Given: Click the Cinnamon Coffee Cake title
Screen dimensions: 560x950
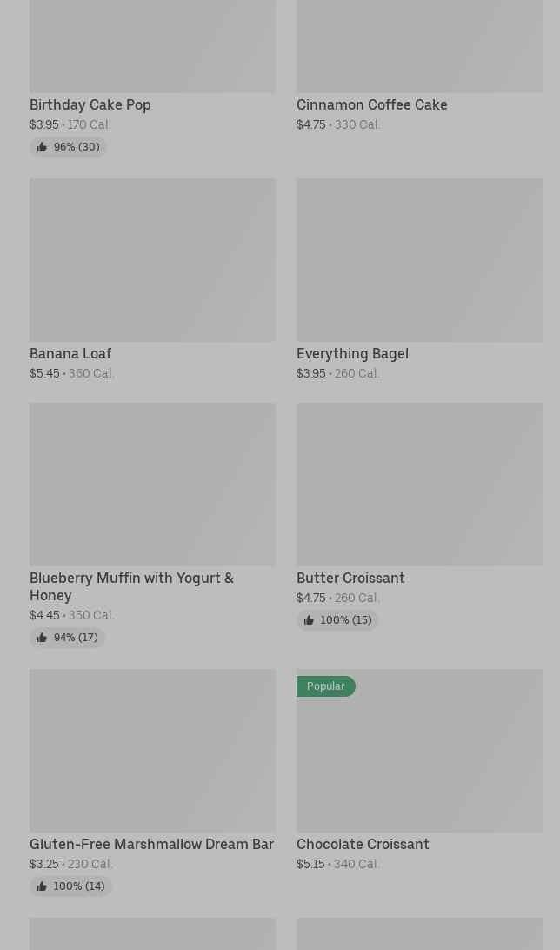Looking at the screenshot, I should (x=371, y=104).
